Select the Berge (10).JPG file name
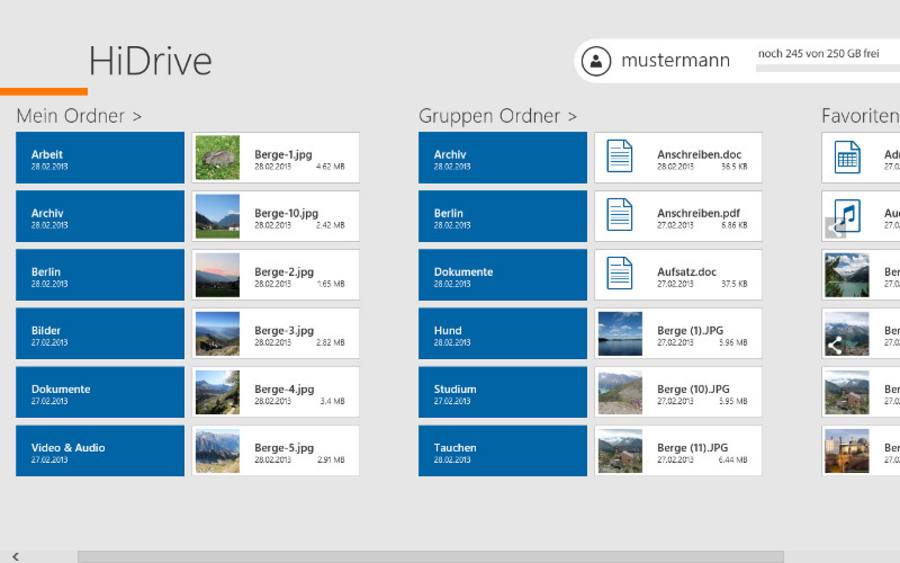 [x=693, y=389]
